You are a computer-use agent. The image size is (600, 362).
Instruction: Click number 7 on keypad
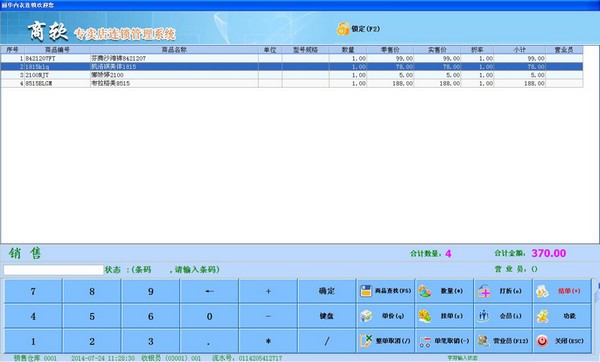click(33, 291)
